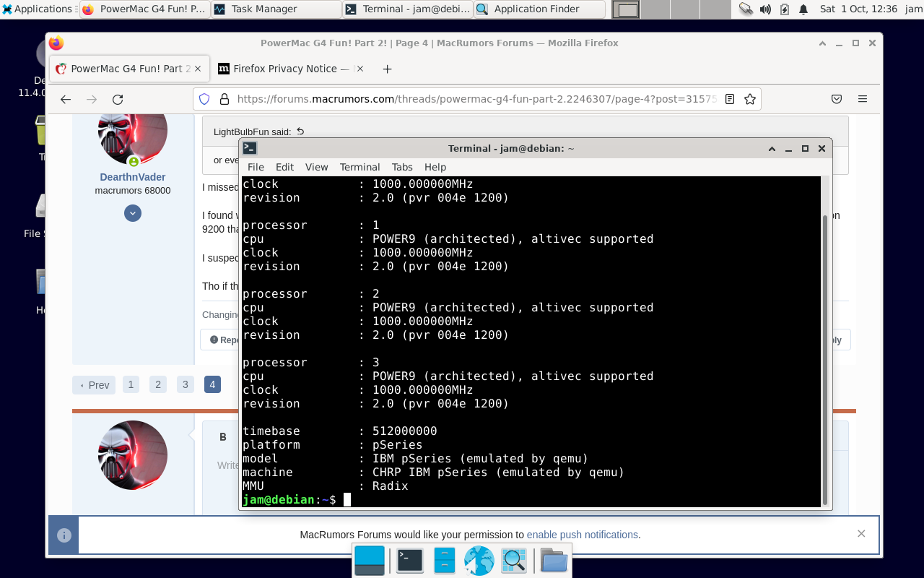Open the Firefox hamburger menu
This screenshot has height=578, width=924.
863,99
